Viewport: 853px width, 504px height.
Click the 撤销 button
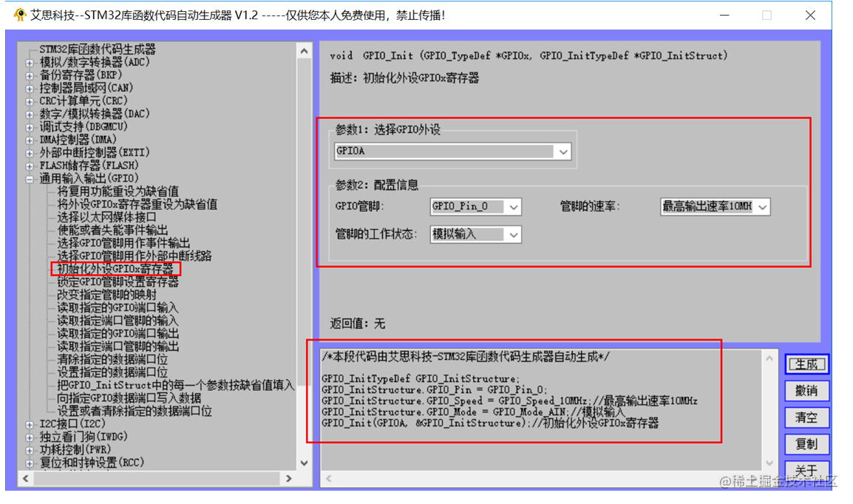click(x=806, y=390)
